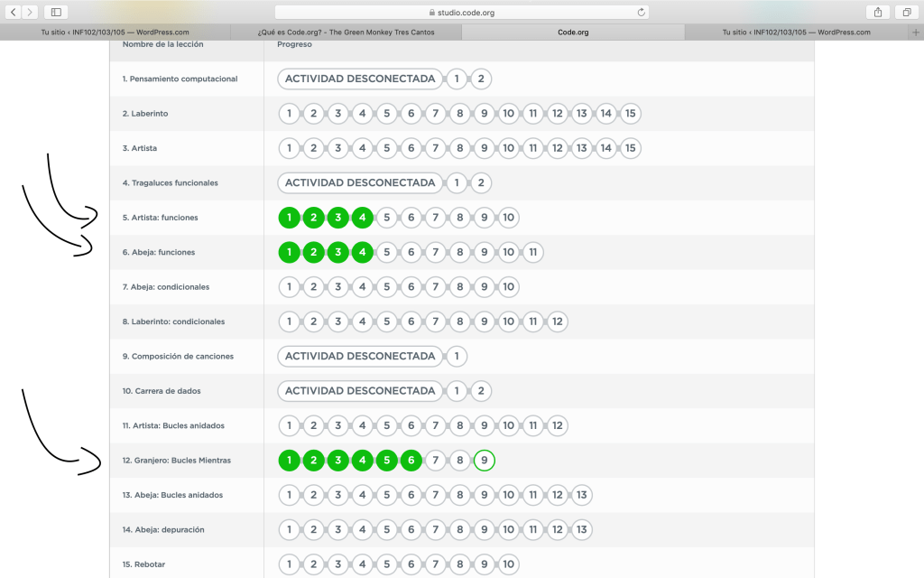The image size is (924, 578).
Task: Open level 11 of Abeja: funciones
Action: (x=533, y=252)
